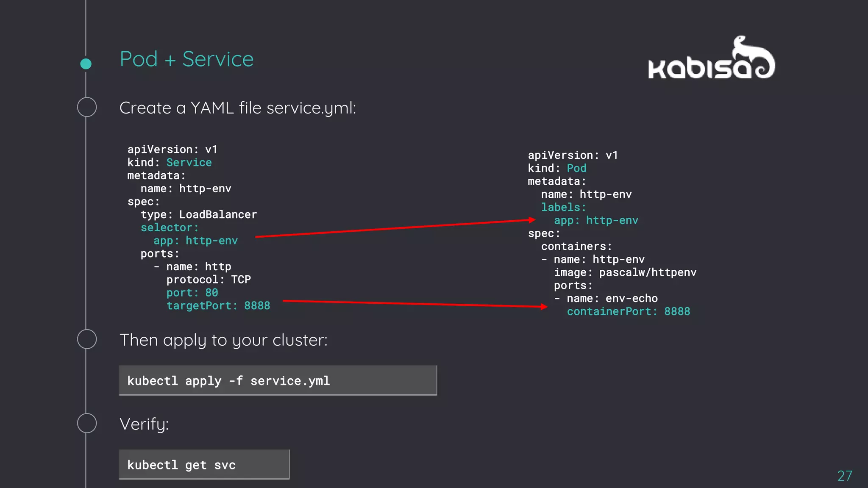
Task: Click 'name: http-env' in the Service metadata
Action: coord(186,189)
